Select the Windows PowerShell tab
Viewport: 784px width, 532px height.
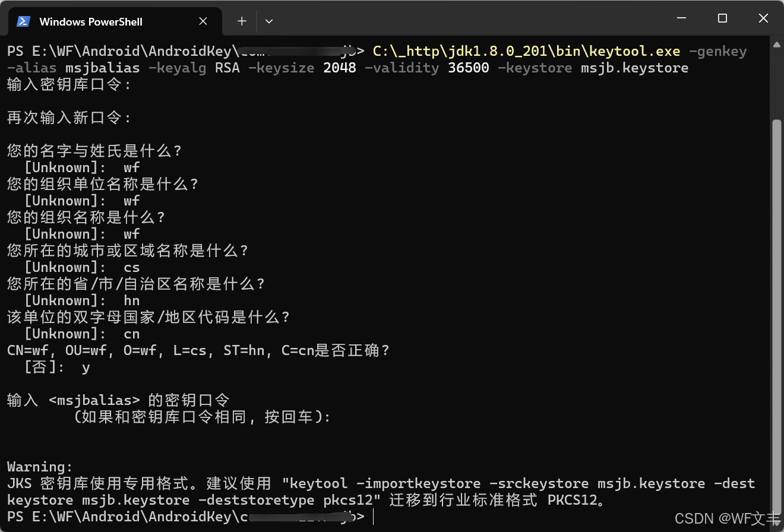click(115, 21)
